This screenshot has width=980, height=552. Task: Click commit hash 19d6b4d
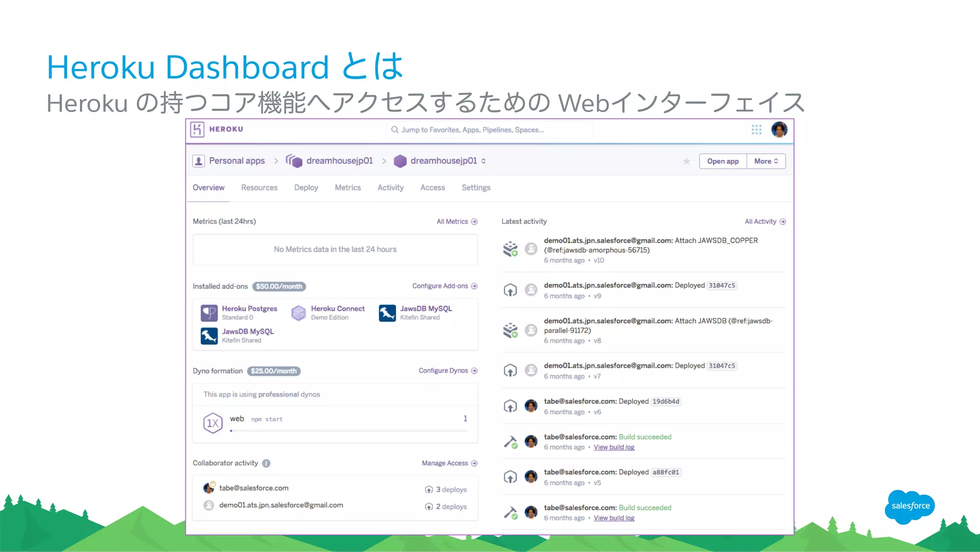point(666,402)
